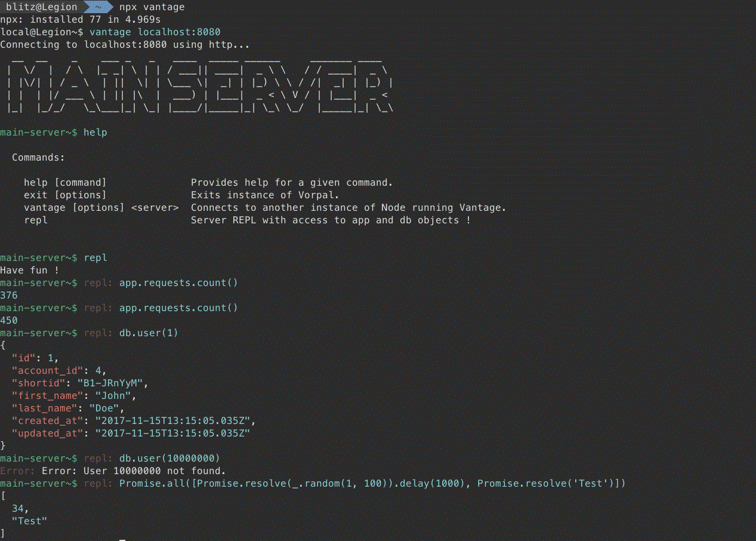This screenshot has width=756, height=541.
Task: Click the 'Have fun !' output line
Action: point(30,270)
